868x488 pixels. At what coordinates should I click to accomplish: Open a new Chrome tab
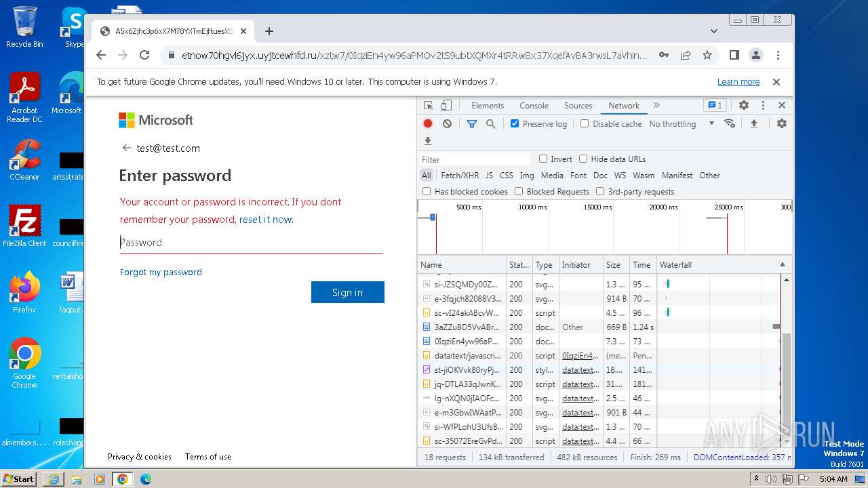pos(269,31)
